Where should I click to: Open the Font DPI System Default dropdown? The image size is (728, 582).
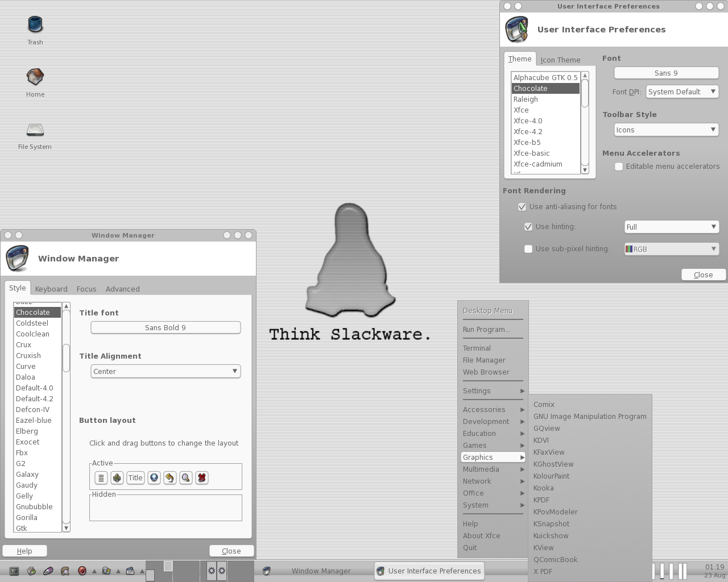point(682,92)
